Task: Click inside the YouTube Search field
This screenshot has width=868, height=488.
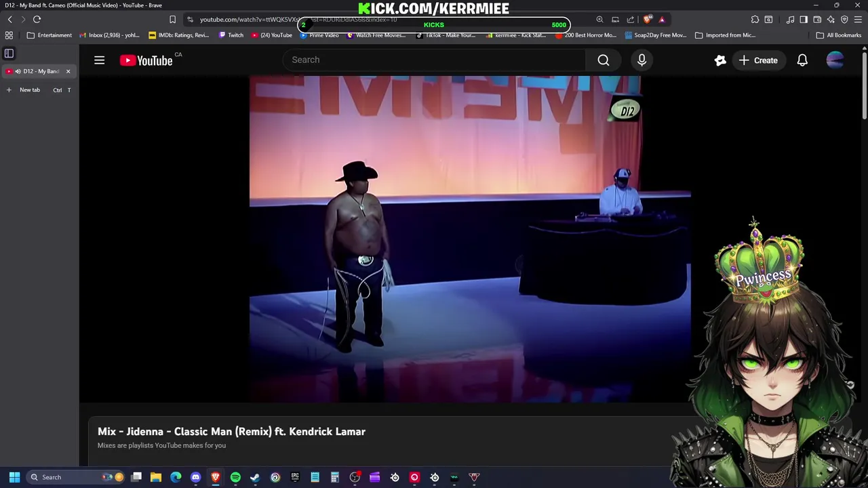Action: pos(434,60)
